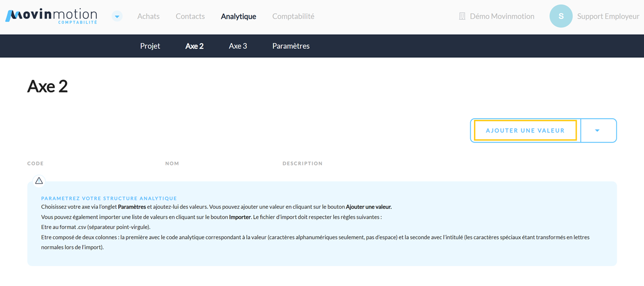Click the NOM column header
Screen dimensions: 644x286
tap(172, 164)
